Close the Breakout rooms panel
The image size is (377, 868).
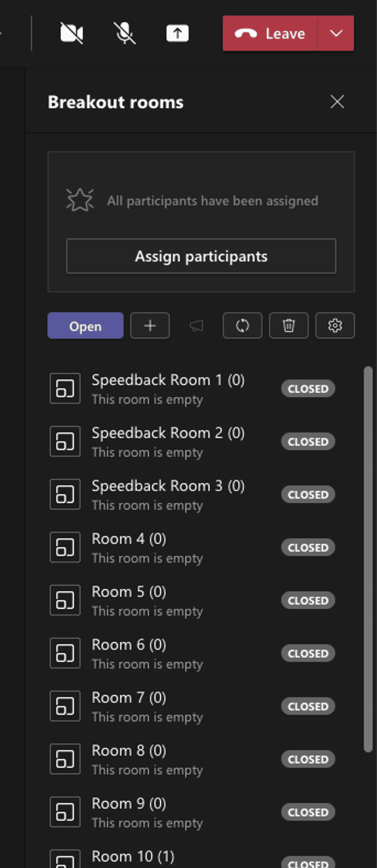(x=337, y=102)
